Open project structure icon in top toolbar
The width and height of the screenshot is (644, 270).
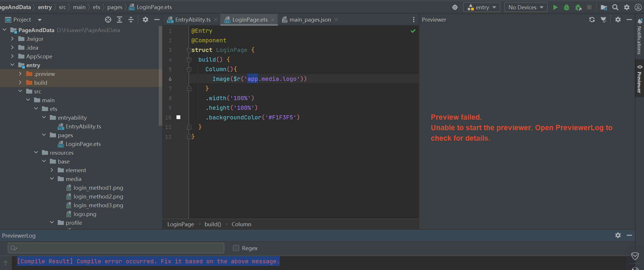pyautogui.click(x=604, y=7)
